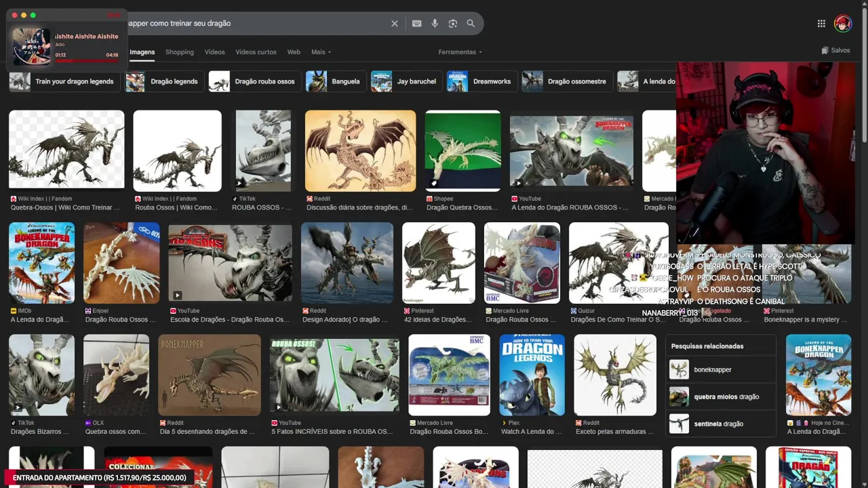Open YouTube 5 Fatos INCRÍVEIS thumbnail
The height and width of the screenshot is (488, 868).
[x=334, y=375]
